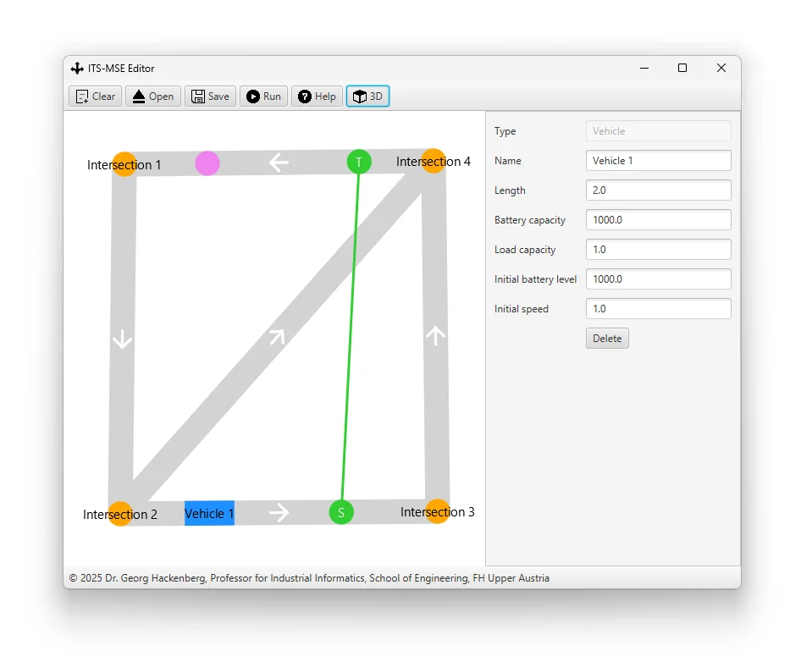Screen dimensions: 812x662
Task: Open the Help button
Action: coord(317,97)
